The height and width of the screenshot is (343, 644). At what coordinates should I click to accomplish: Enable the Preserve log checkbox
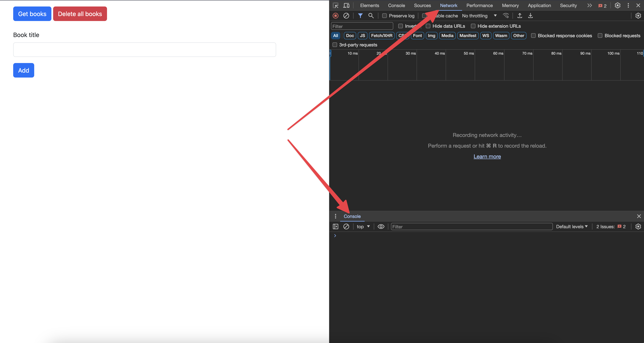coord(384,16)
